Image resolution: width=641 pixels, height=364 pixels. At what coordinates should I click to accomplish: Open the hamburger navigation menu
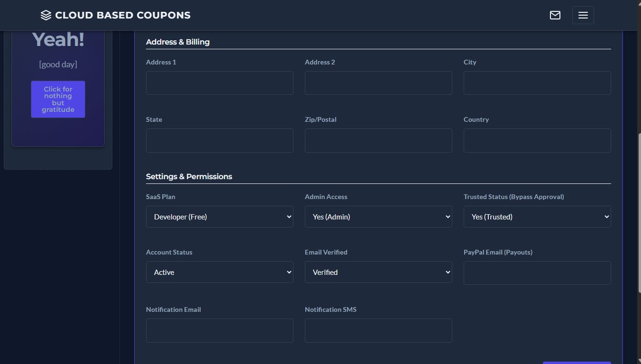583,15
